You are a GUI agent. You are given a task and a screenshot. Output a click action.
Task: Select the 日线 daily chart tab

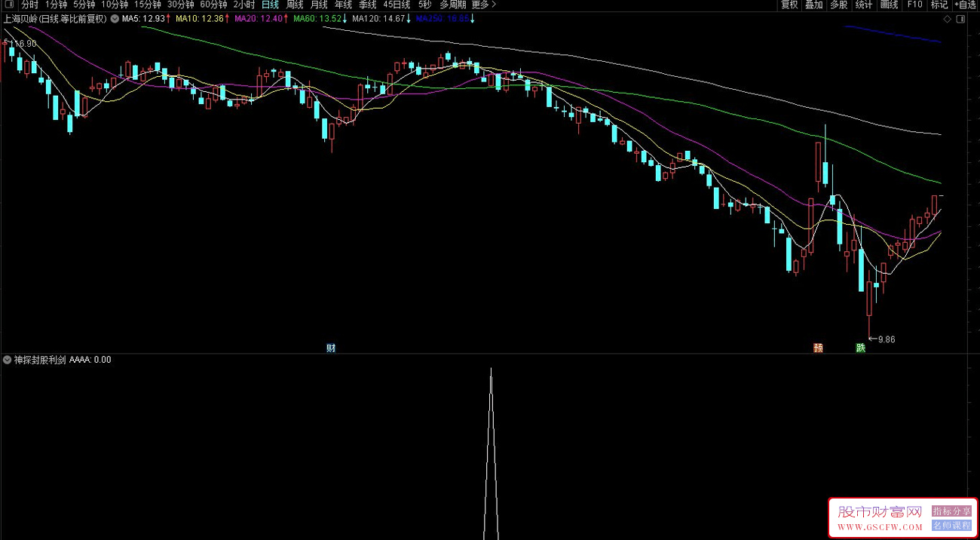click(x=270, y=5)
